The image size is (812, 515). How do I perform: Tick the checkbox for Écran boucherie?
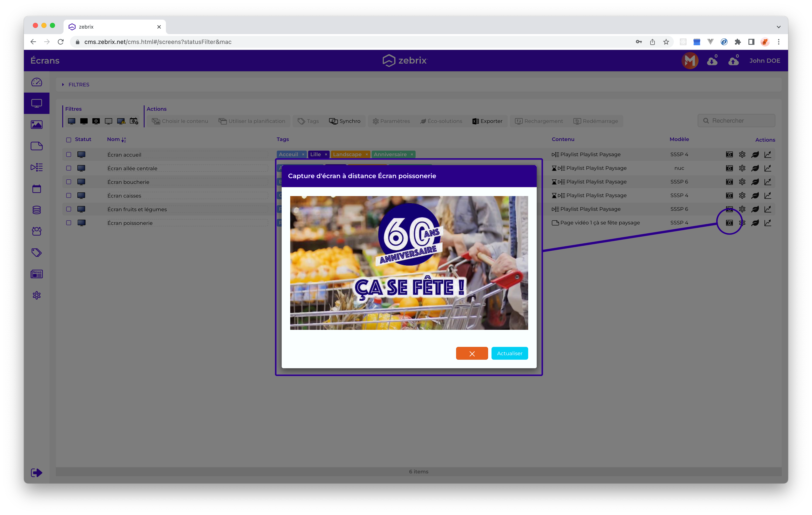[x=68, y=182]
